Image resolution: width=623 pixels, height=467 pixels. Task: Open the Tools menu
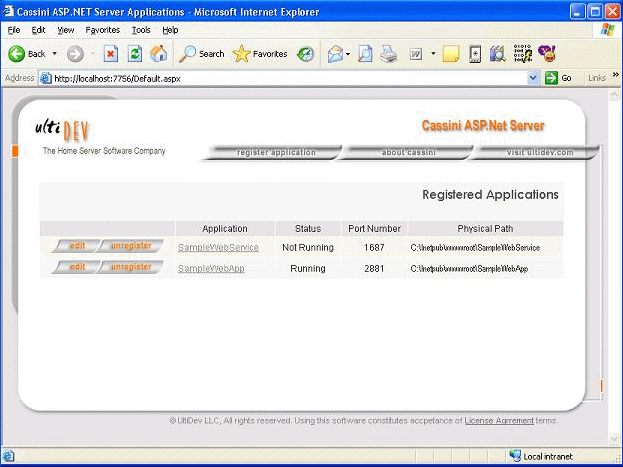coord(141,30)
